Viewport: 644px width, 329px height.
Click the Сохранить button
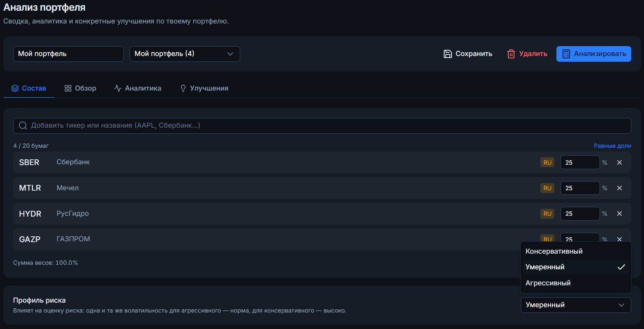(468, 54)
